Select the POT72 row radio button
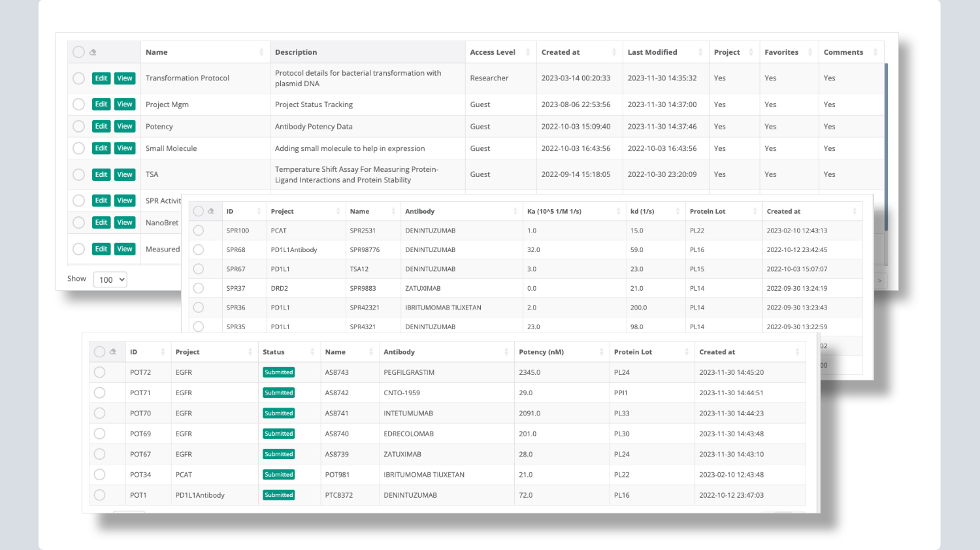The height and width of the screenshot is (550, 980). (99, 372)
